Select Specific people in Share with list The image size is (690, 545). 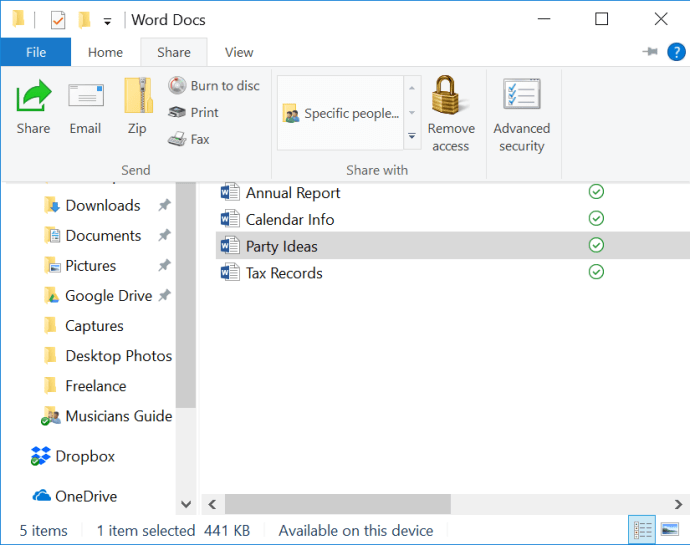[x=341, y=113]
